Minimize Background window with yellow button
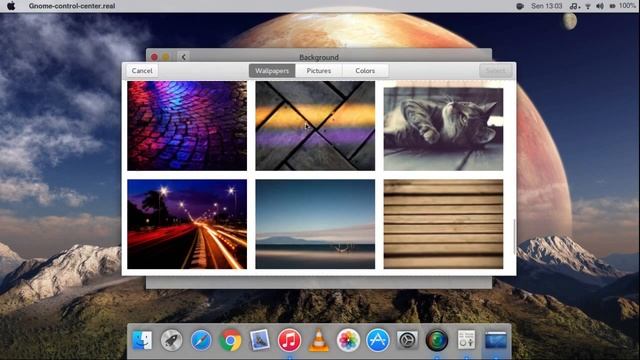The image size is (640, 360). tap(166, 57)
